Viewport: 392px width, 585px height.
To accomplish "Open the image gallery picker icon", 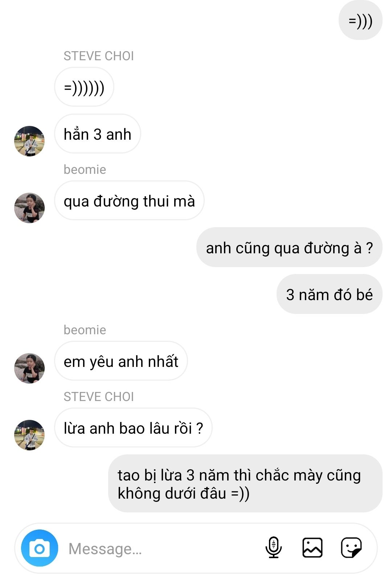I will pos(312,548).
